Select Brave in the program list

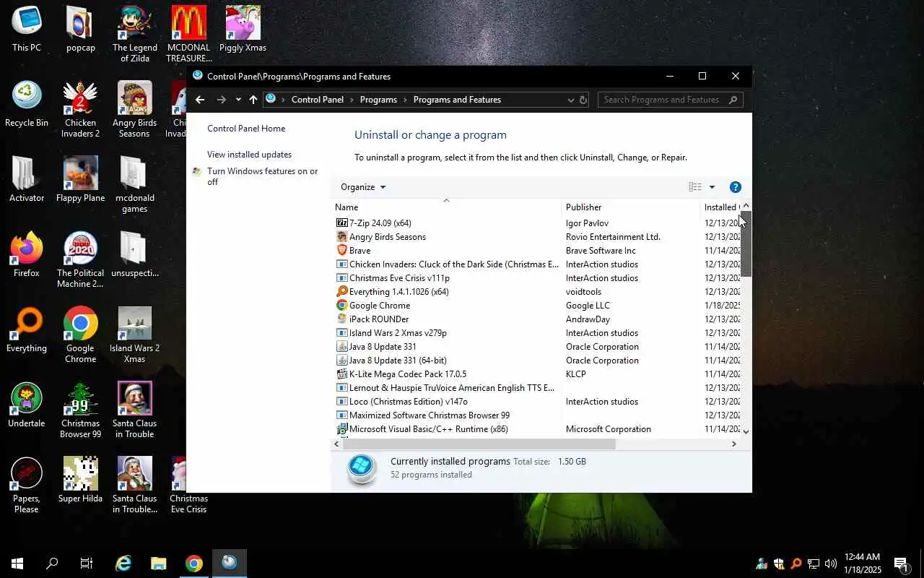point(536,251)
